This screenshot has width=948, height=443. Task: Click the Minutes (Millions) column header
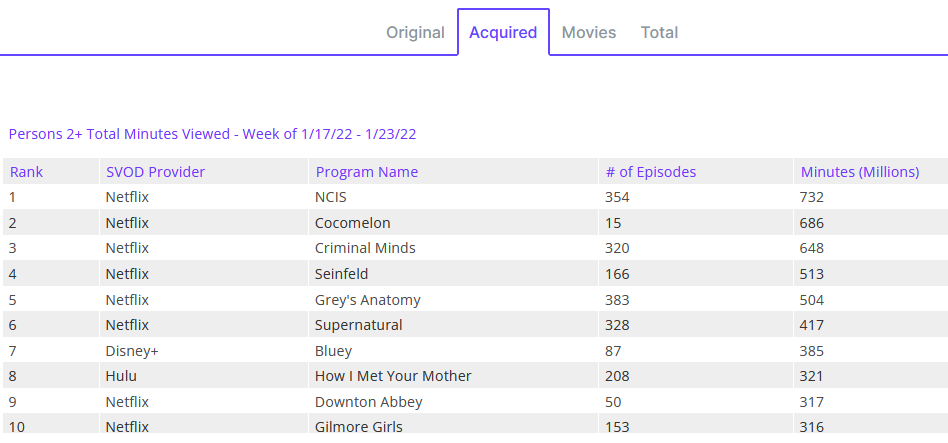859,172
